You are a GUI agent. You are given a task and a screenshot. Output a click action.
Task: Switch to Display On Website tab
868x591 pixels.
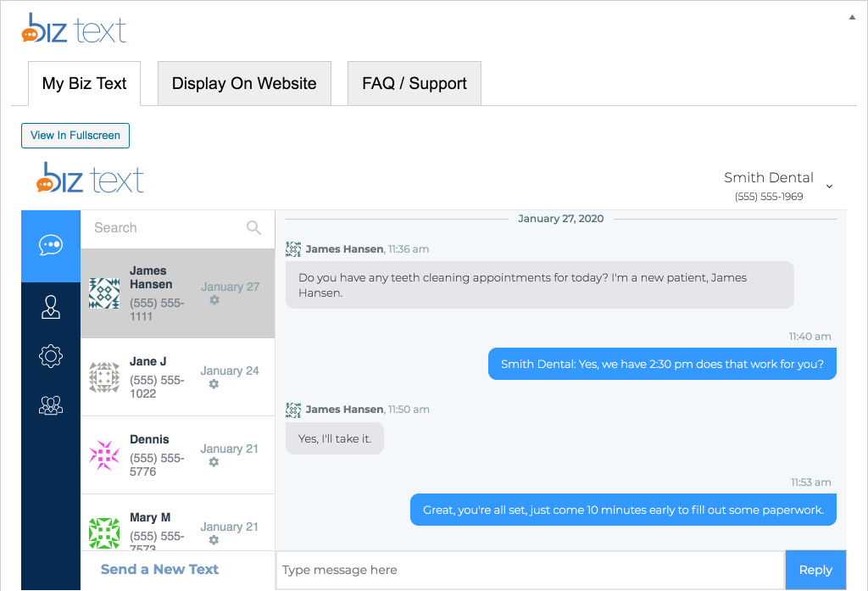tap(244, 83)
